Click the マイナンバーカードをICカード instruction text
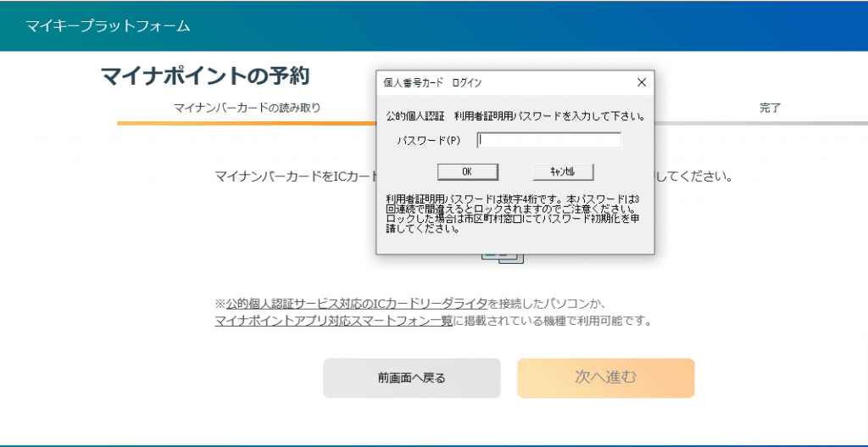The image size is (868, 447). (294, 177)
